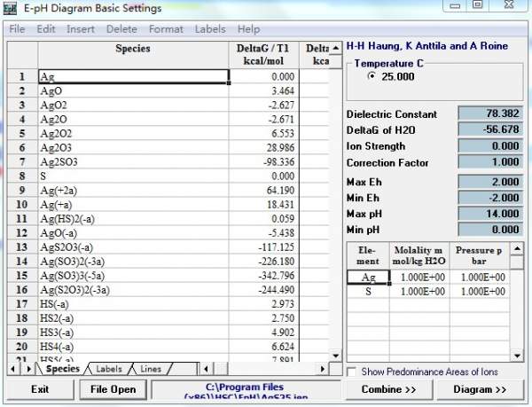Click the Combine >> button

point(389,389)
